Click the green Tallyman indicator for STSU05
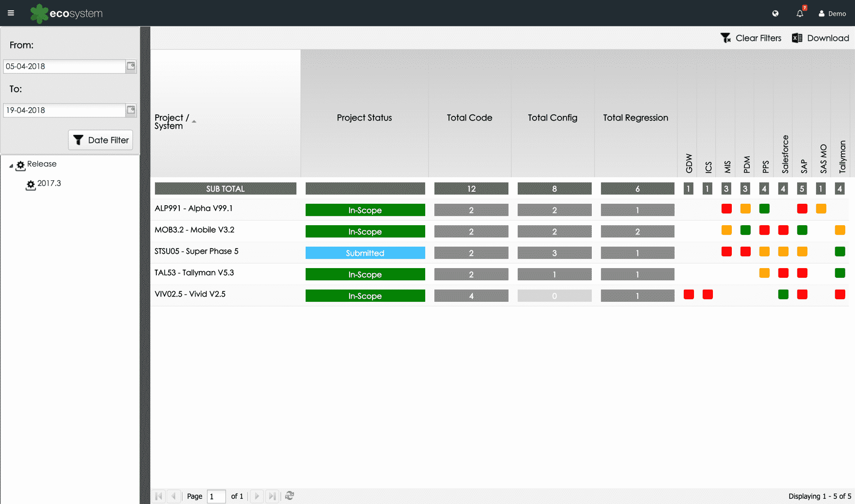The image size is (855, 504). point(840,251)
